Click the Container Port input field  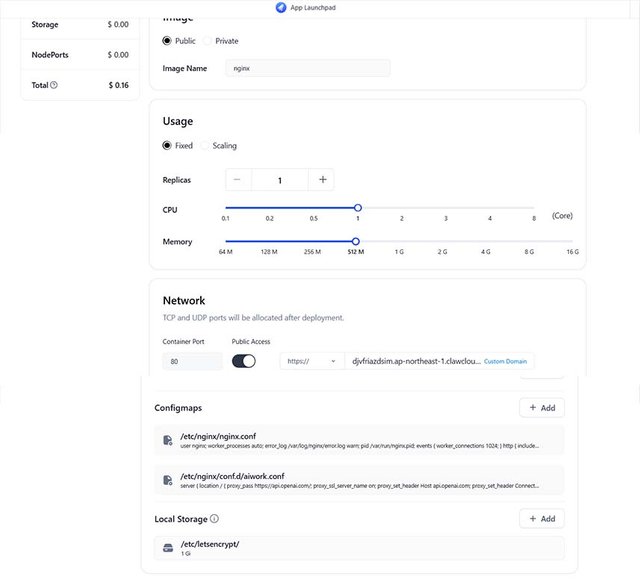(192, 361)
